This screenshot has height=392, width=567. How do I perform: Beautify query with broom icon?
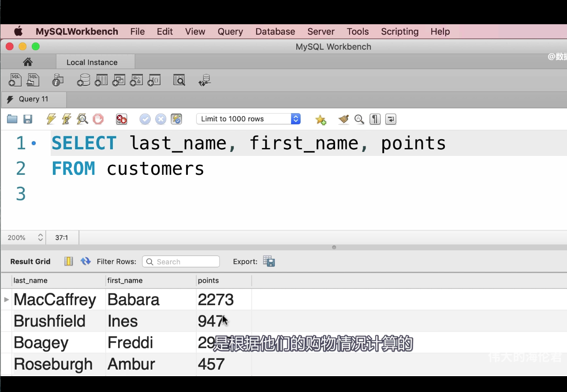[343, 119]
